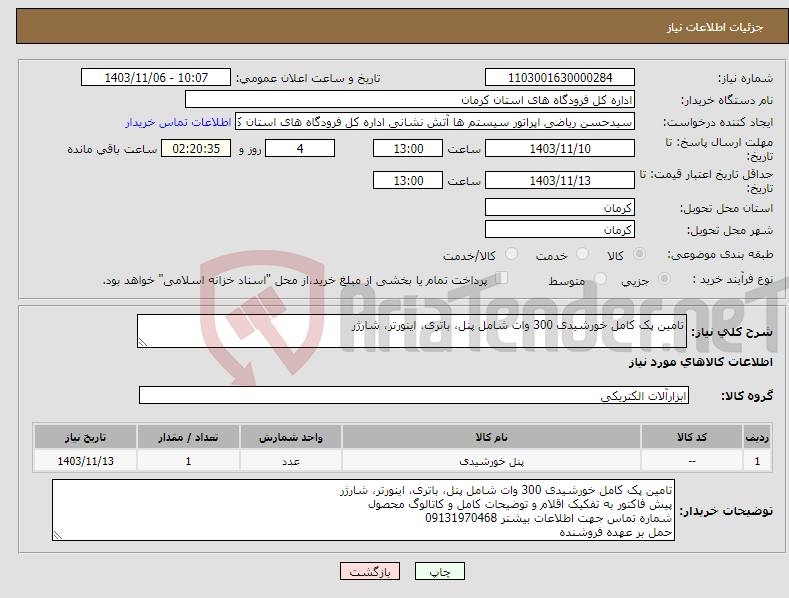Click the announcement date 1403/11/06 field
Screen dimensions: 789x598
(156, 78)
